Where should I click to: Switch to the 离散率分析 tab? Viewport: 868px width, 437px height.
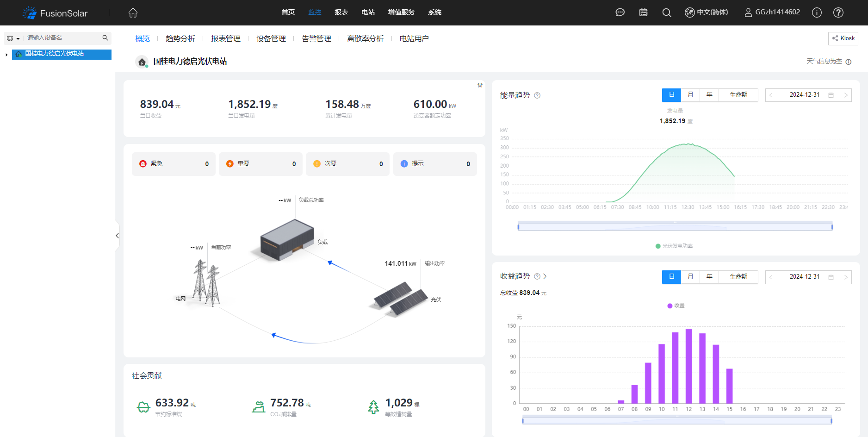click(366, 39)
